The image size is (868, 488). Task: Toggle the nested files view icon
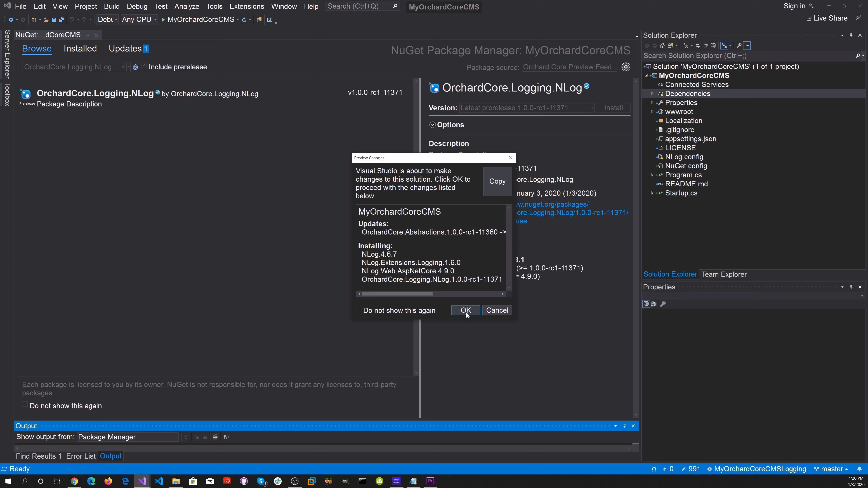pyautogui.click(x=724, y=46)
